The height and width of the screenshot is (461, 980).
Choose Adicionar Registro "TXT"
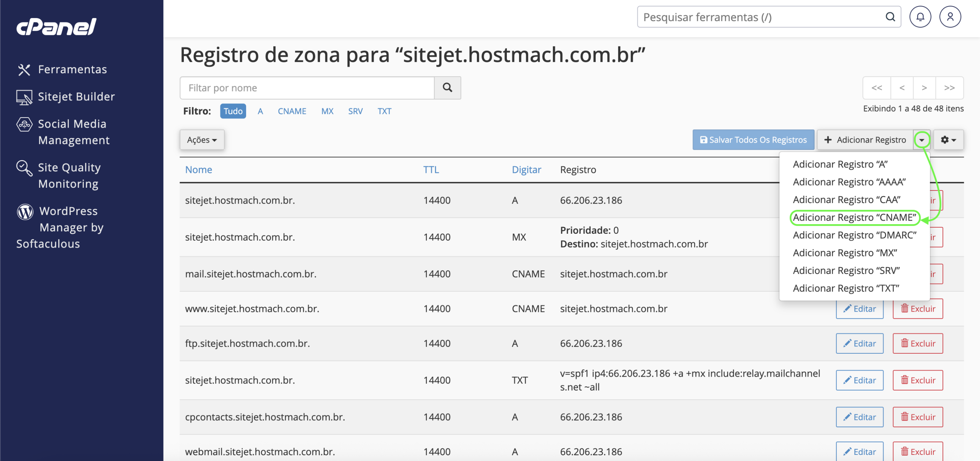[x=846, y=288]
